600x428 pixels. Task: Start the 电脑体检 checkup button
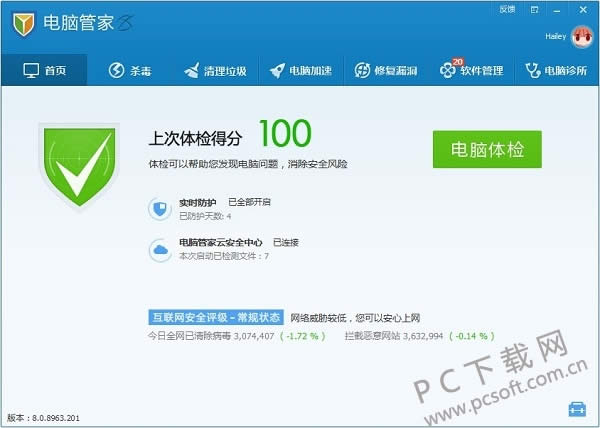coord(487,149)
